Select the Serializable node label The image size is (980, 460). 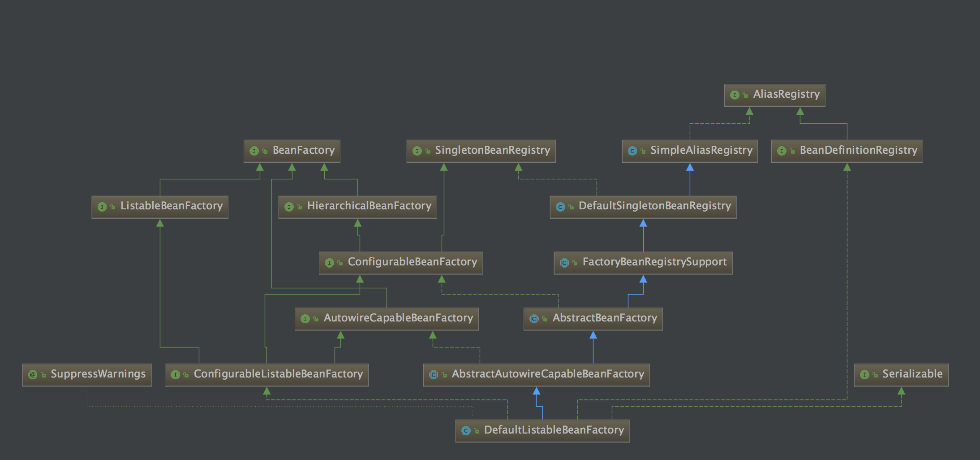coord(912,374)
